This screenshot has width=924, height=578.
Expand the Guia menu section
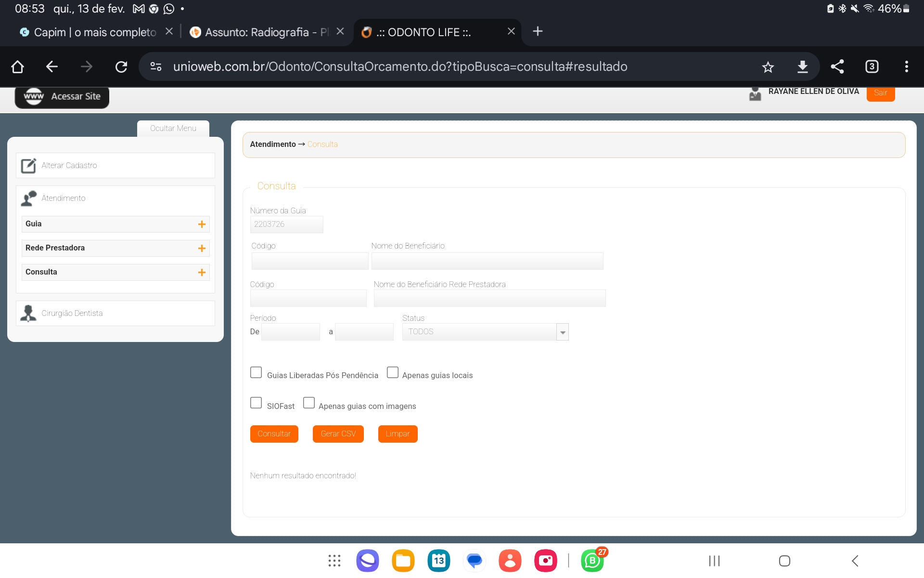tap(202, 224)
